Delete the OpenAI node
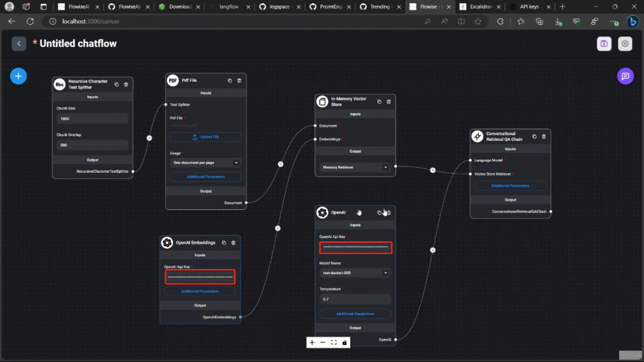This screenshot has height=362, width=644. tap(389, 212)
